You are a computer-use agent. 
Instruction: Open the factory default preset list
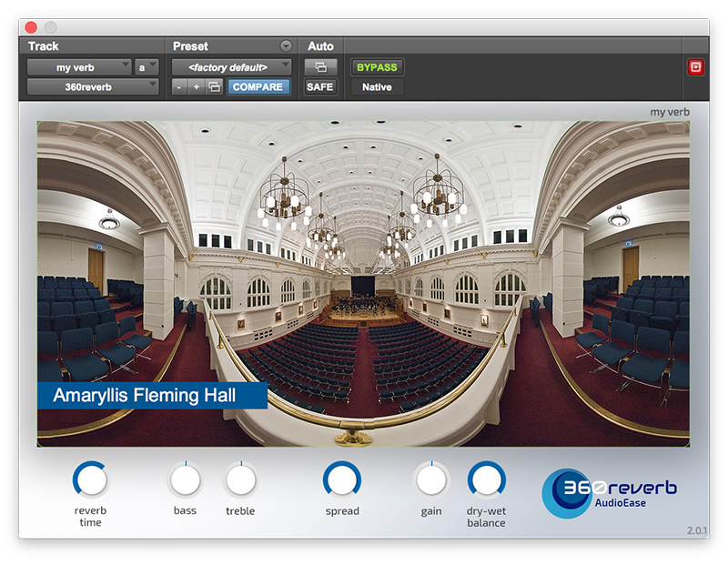[231, 67]
